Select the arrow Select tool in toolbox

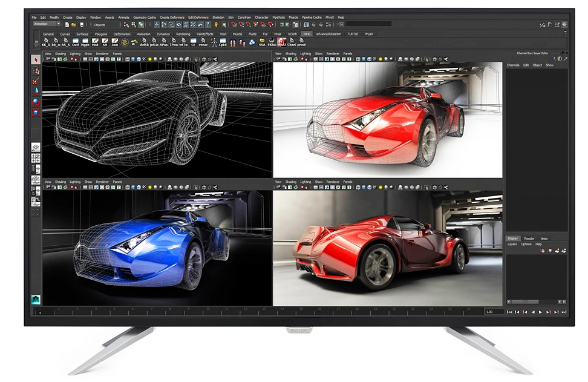click(36, 60)
